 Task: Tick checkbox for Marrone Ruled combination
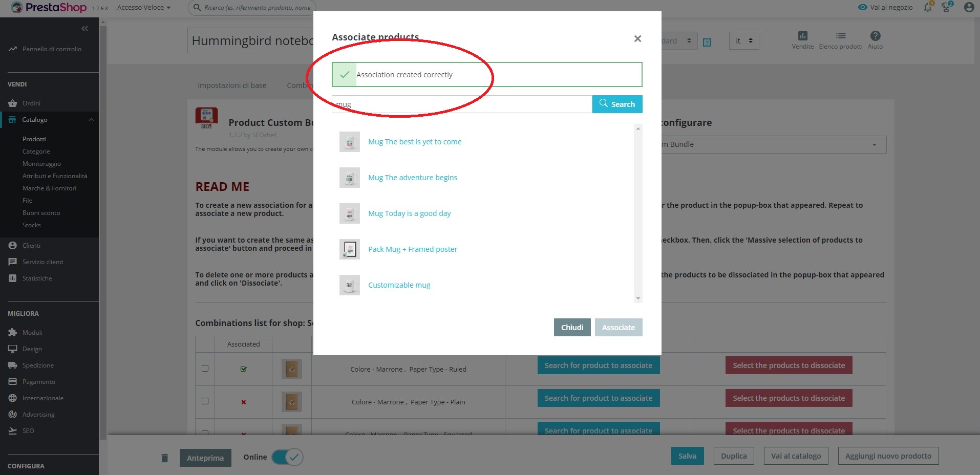point(205,368)
